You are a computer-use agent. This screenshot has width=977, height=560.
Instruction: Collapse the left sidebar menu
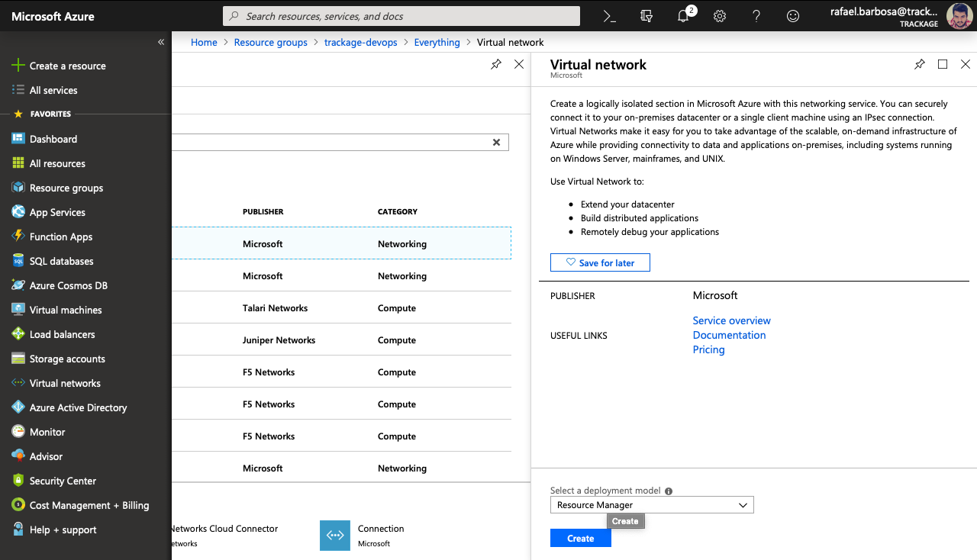tap(161, 42)
